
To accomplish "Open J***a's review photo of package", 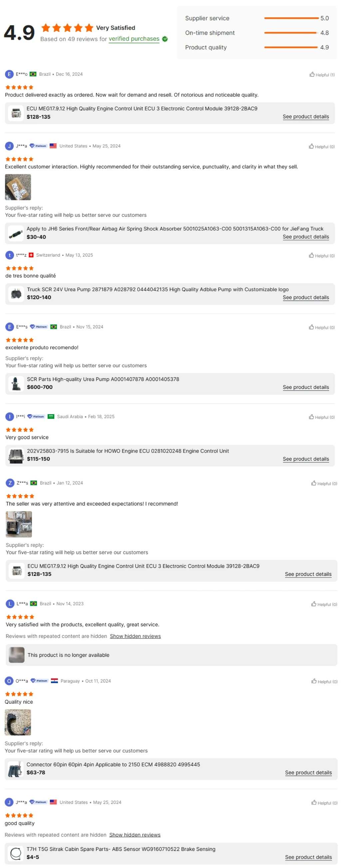I will [18, 187].
